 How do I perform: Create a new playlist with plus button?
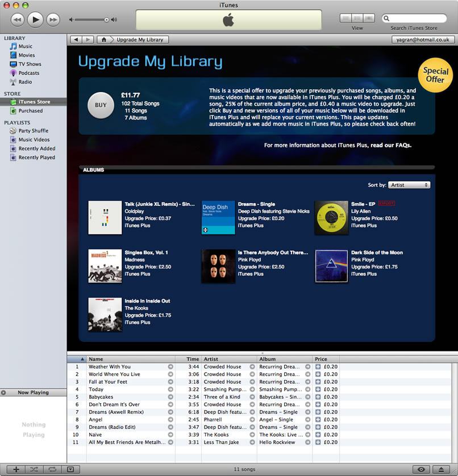point(16,469)
